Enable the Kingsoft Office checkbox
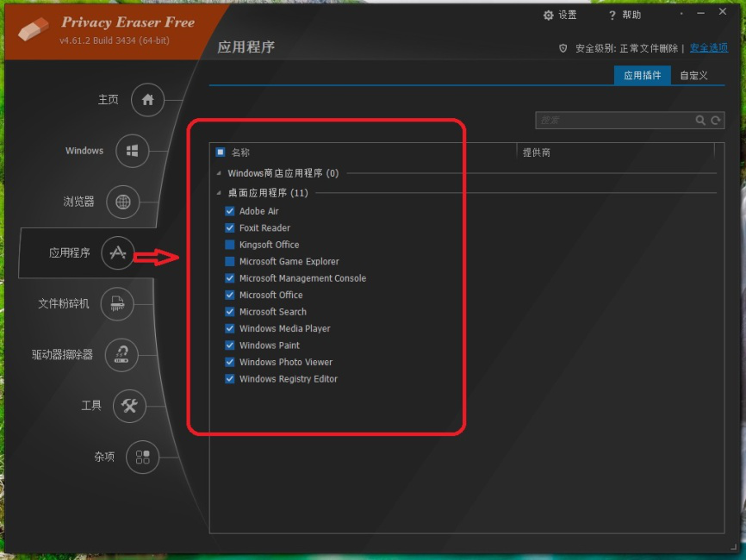 click(x=230, y=245)
